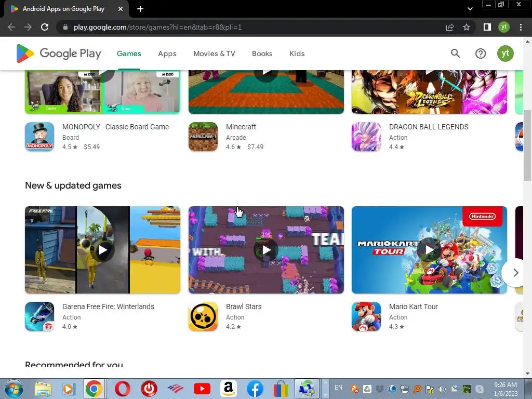Image resolution: width=532 pixels, height=399 pixels.
Task: Play the Brawl Stars video preview
Action: tap(266, 250)
